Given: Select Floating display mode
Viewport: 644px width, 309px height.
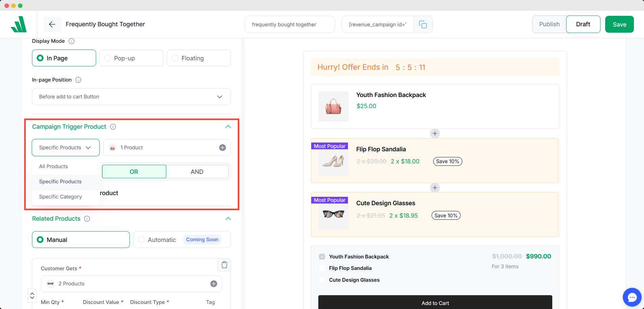Looking at the screenshot, I should [x=199, y=58].
